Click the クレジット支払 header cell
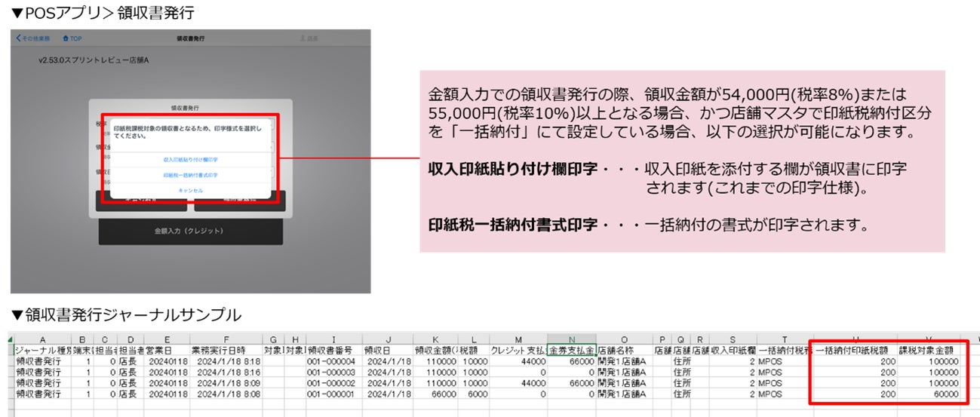 point(518,351)
